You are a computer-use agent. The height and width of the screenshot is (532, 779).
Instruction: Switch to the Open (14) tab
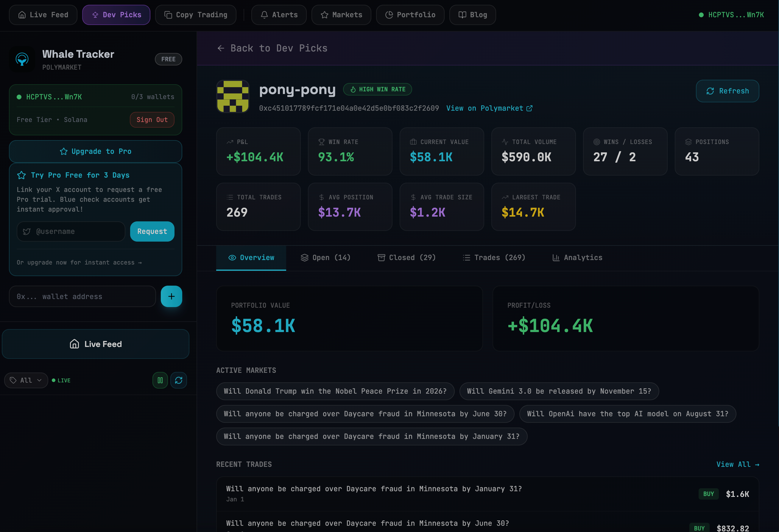tap(325, 258)
